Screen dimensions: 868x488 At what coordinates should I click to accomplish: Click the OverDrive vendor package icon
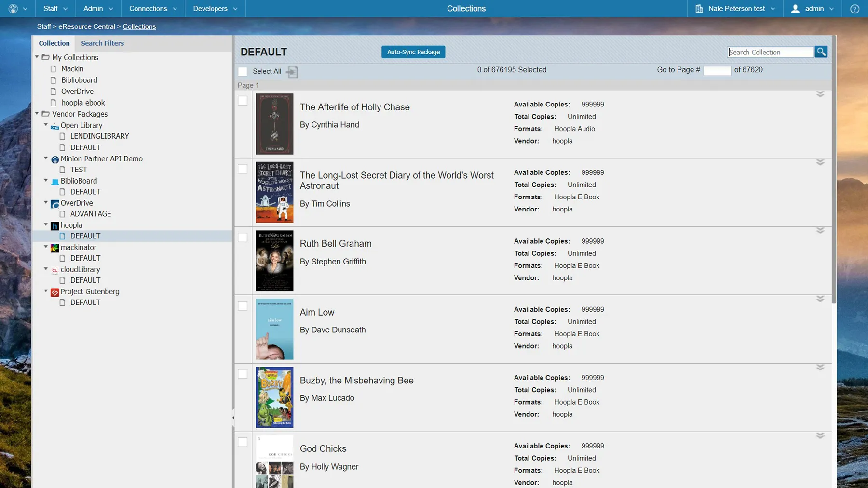pyautogui.click(x=55, y=203)
